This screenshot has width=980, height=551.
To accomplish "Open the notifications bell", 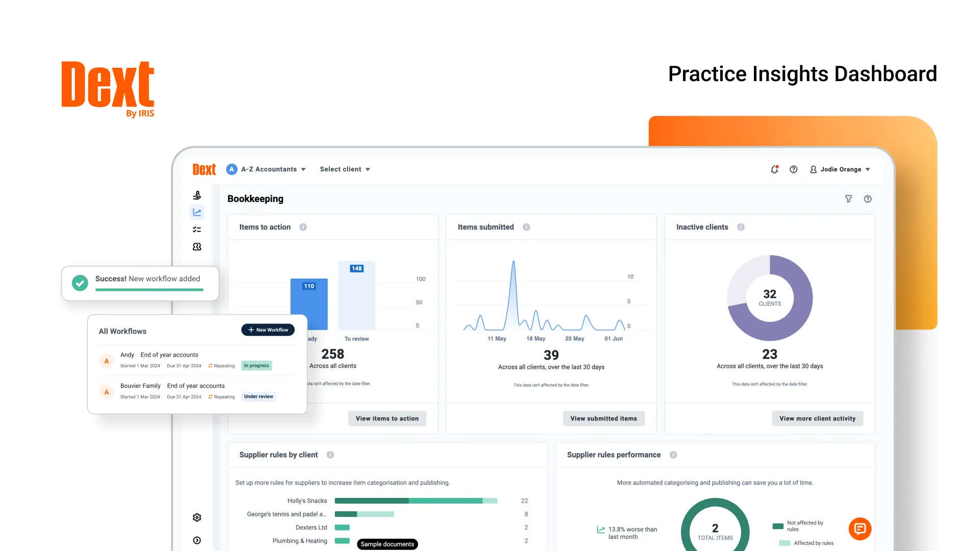I will click(x=774, y=169).
